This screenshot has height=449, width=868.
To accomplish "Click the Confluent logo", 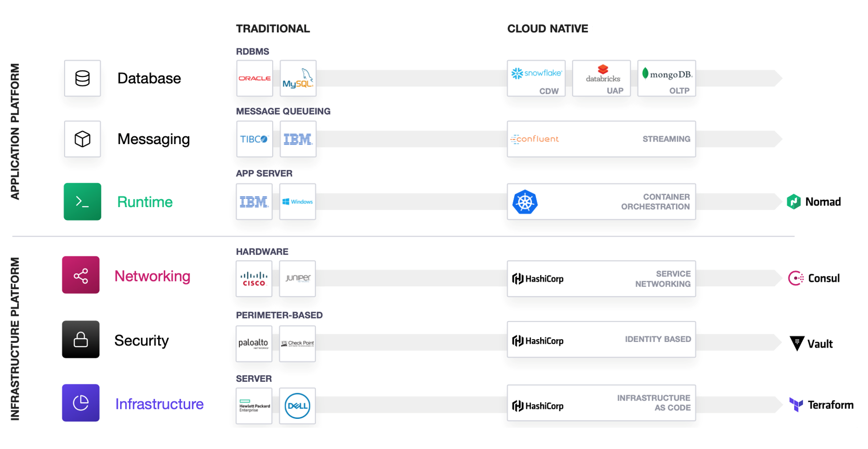I will pyautogui.click(x=534, y=139).
